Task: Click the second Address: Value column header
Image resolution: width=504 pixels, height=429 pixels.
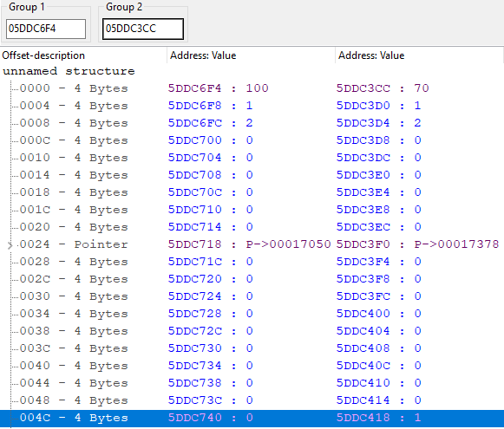Action: coord(419,55)
